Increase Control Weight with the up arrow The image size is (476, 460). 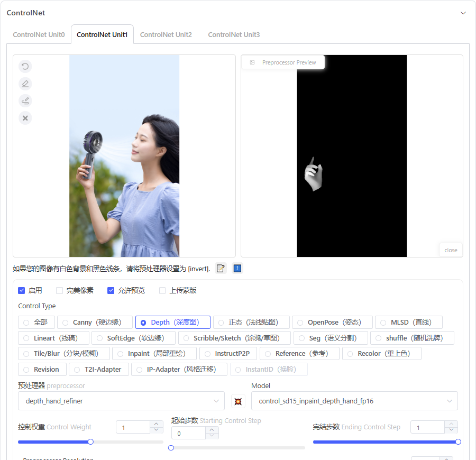[157, 424]
